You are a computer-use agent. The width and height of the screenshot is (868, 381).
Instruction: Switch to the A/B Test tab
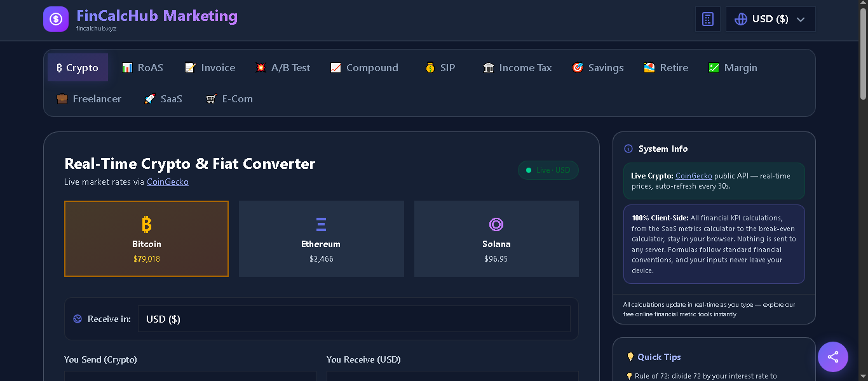[283, 67]
